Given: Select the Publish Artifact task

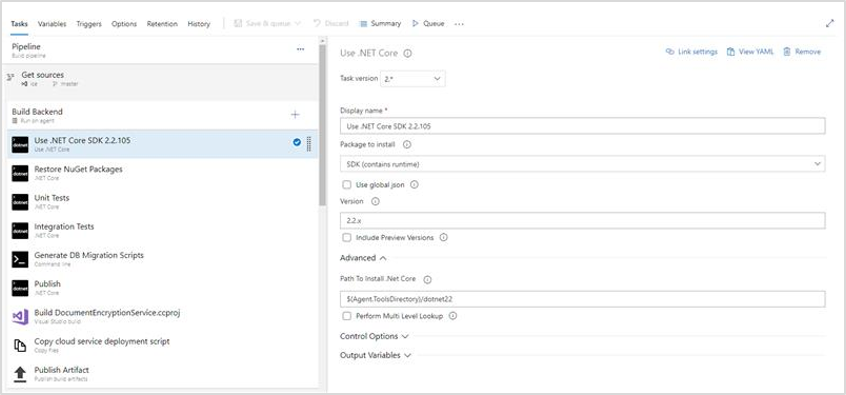Looking at the screenshot, I should [x=163, y=373].
